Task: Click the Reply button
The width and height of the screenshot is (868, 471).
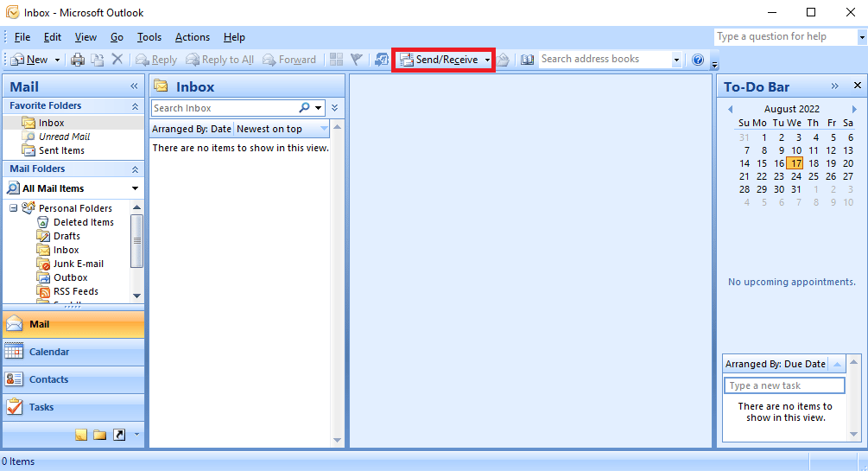Action: 156,60
